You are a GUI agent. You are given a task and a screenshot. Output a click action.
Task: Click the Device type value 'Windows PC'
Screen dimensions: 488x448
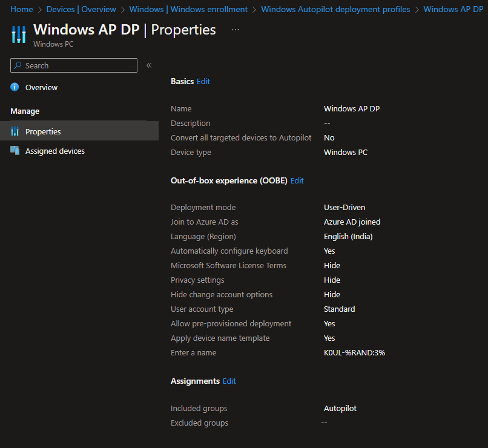point(346,152)
